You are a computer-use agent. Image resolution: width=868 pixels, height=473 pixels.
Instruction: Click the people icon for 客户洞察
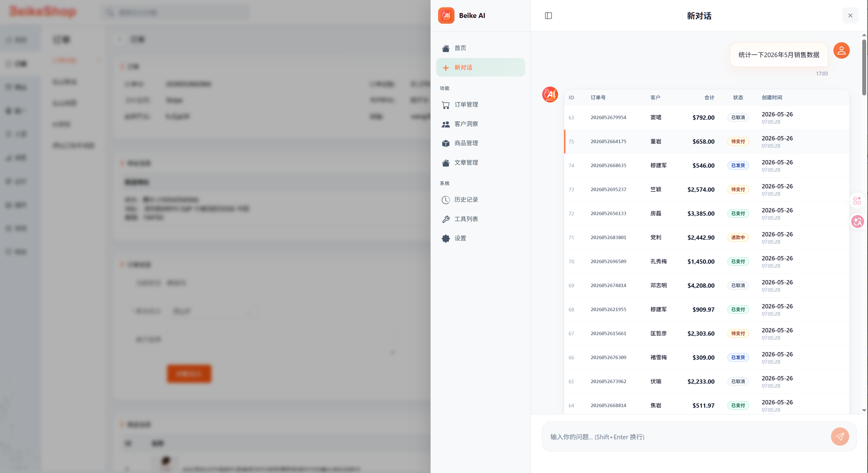[x=446, y=125]
